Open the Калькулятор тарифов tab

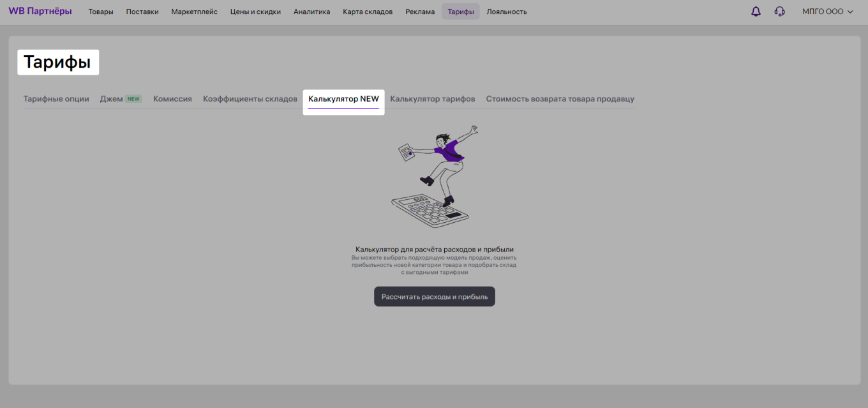click(x=433, y=98)
